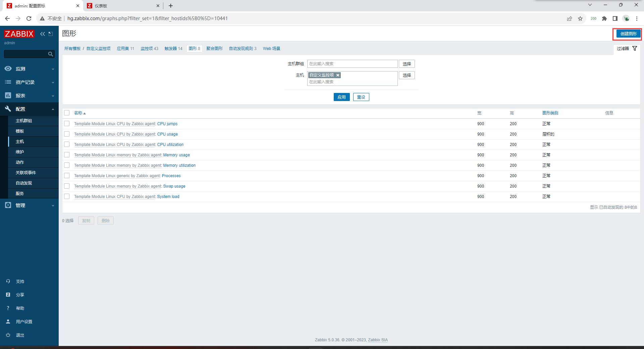Check the System load row checkbox
The height and width of the screenshot is (349, 644).
click(x=67, y=196)
